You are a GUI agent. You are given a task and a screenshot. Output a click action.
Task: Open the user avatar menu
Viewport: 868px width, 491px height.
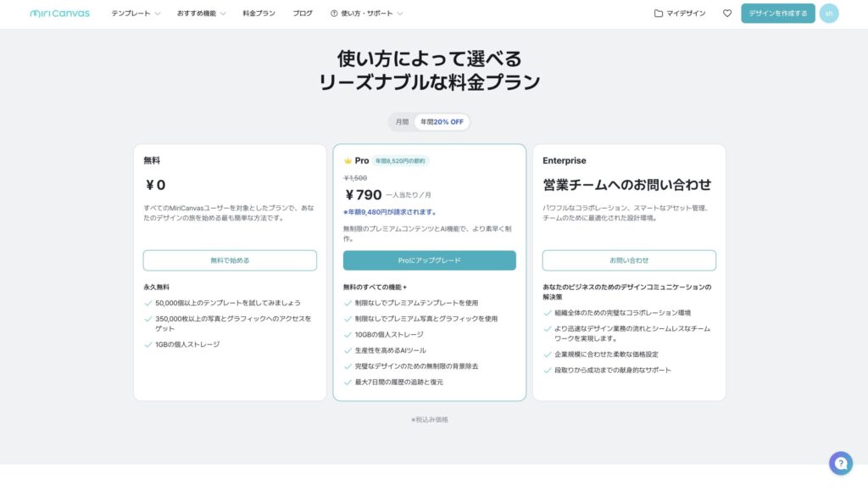pyautogui.click(x=829, y=14)
